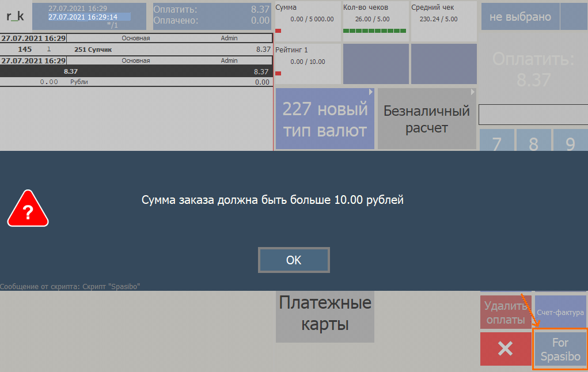Expand arrow on 227 новый тип валют tile

tap(371, 92)
